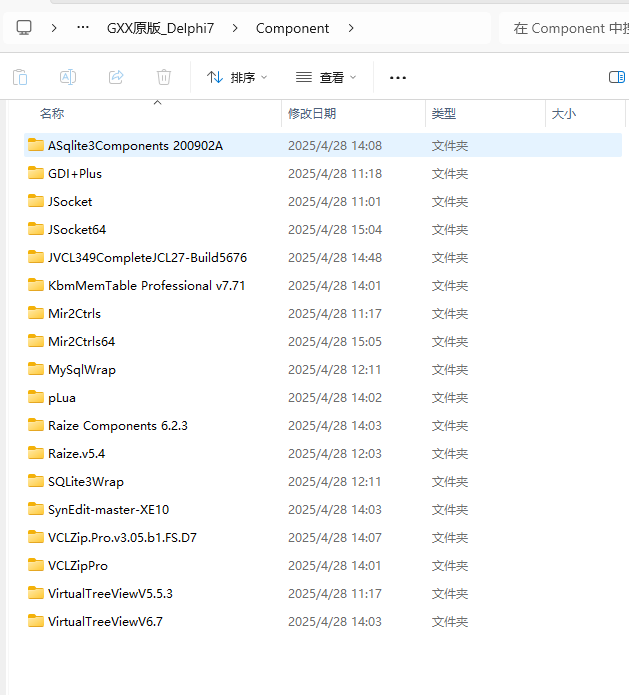Sort by the 大小 column header
629x695 pixels.
(563, 114)
